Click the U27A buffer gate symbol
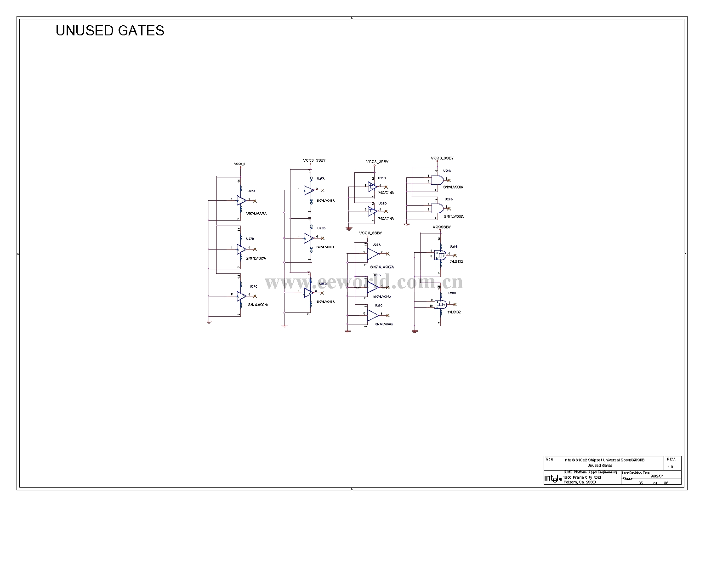 click(242, 200)
